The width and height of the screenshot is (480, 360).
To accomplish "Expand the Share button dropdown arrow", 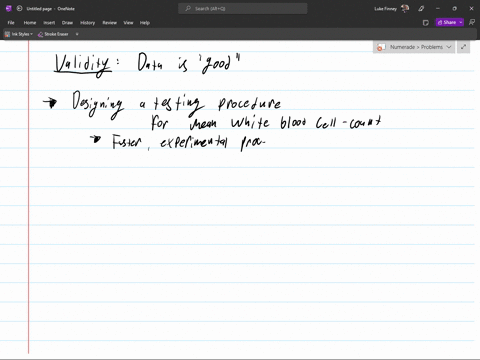I will pos(461,22).
